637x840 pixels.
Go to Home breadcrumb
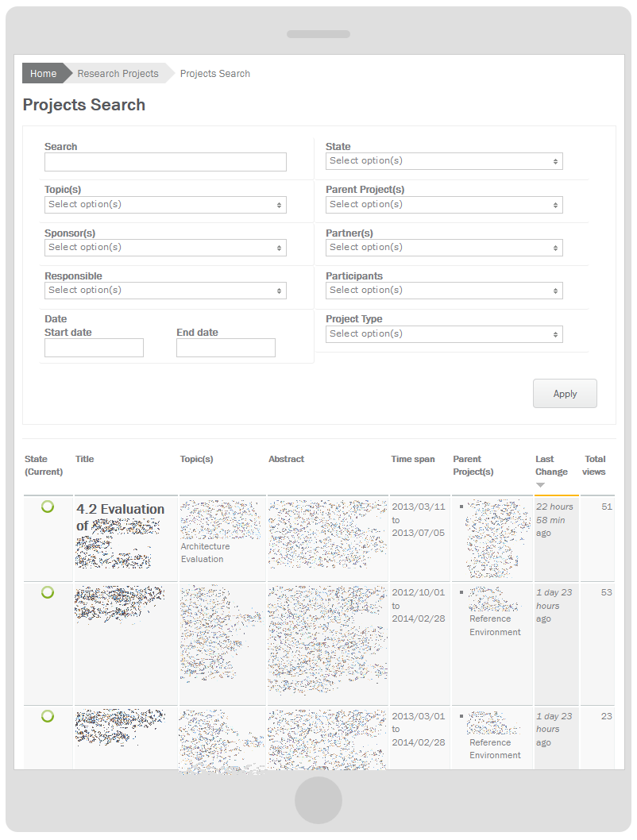(x=44, y=73)
